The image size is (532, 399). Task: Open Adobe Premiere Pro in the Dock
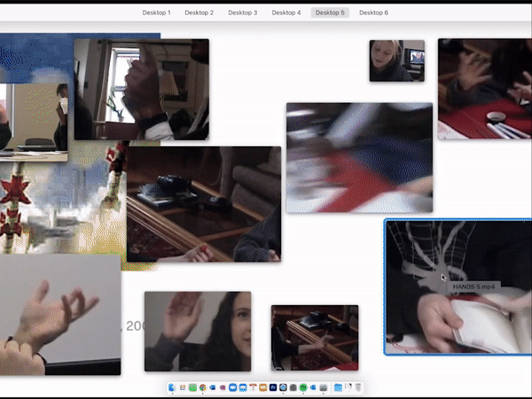(273, 388)
